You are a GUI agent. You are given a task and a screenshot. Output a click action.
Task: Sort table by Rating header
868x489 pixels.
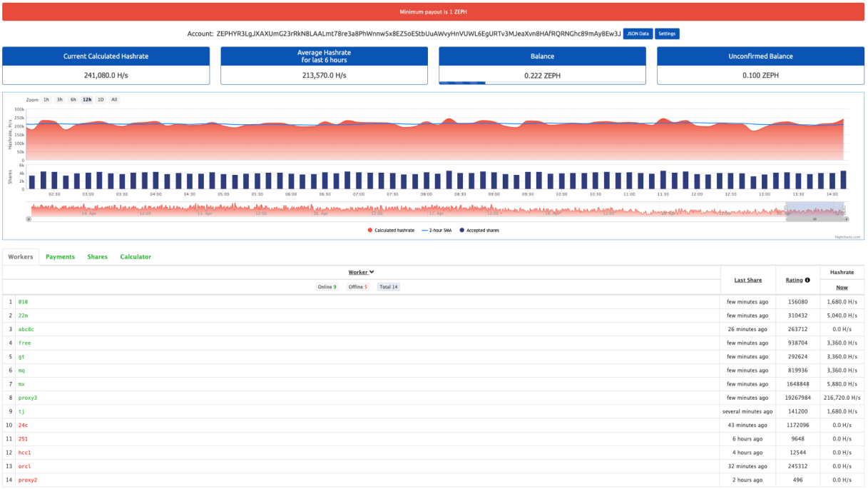[x=794, y=281]
